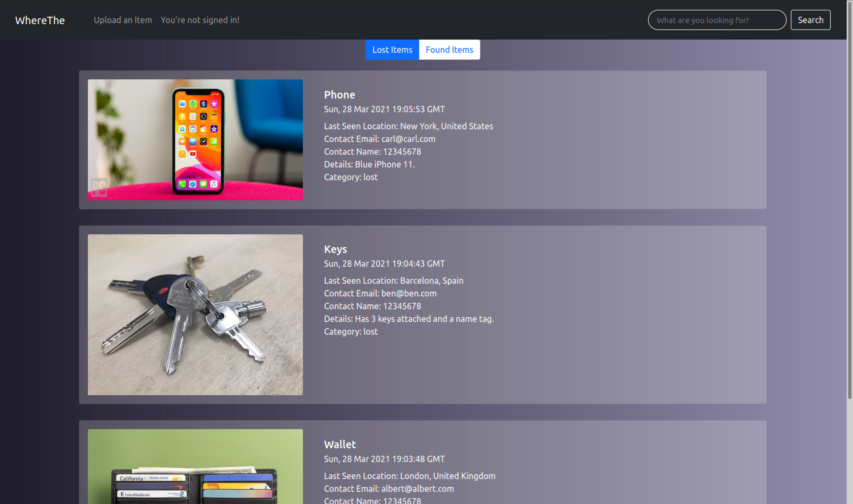
Task: Click the carl@carl.com contact email
Action: click(x=408, y=139)
